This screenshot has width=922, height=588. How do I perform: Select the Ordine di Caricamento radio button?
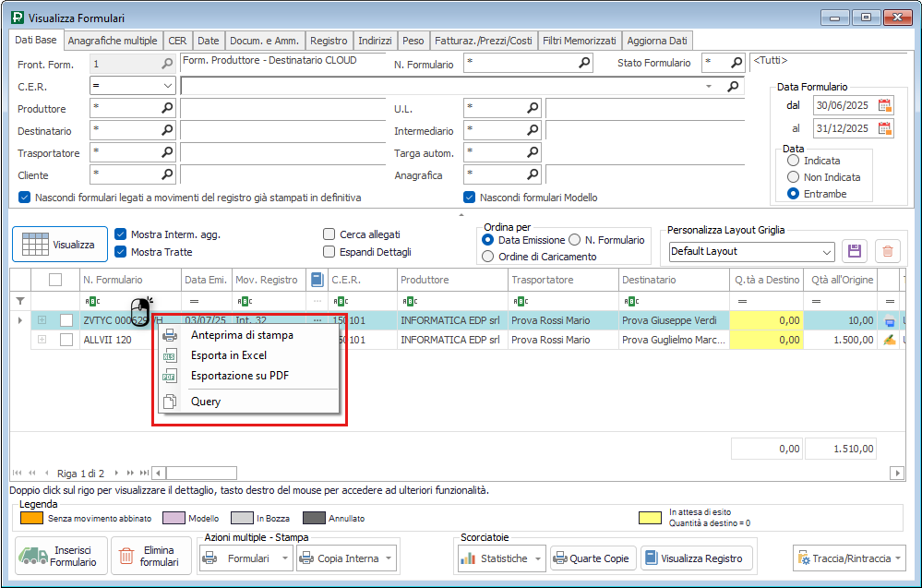(x=488, y=257)
